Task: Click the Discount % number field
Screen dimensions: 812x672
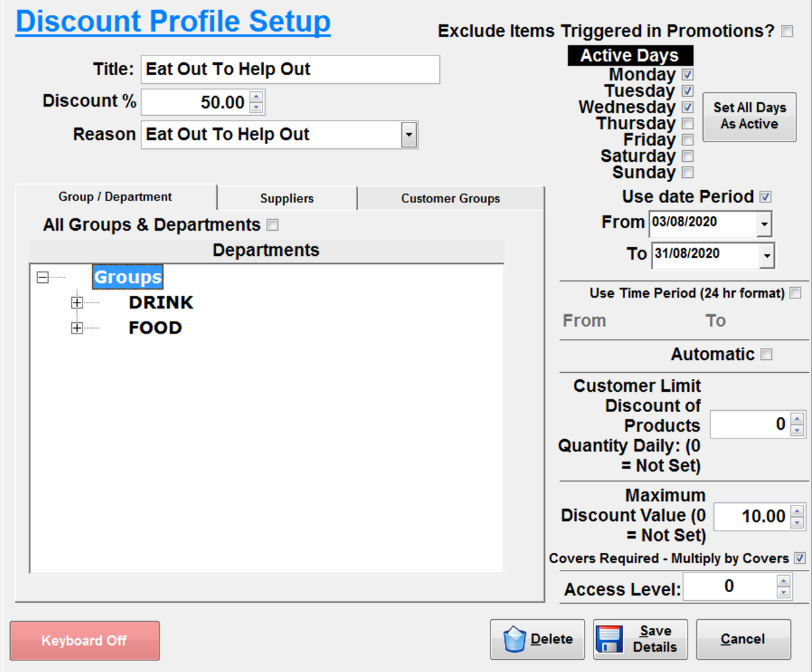Action: (195, 103)
